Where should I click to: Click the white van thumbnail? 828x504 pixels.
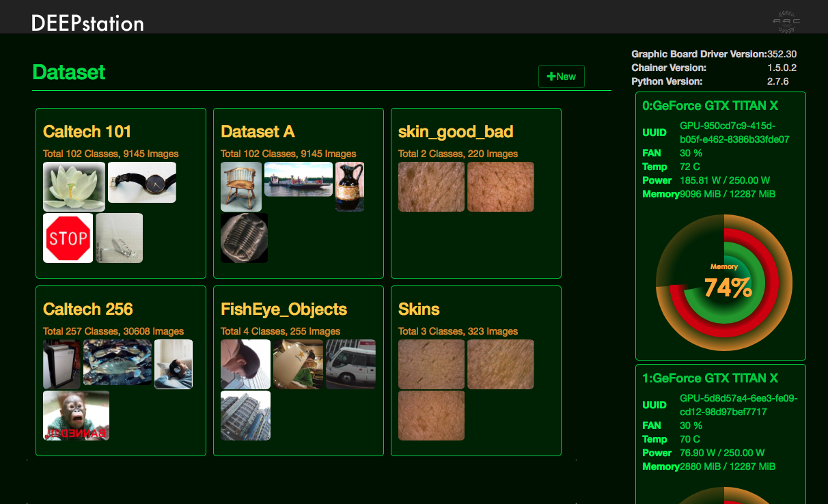(x=350, y=364)
